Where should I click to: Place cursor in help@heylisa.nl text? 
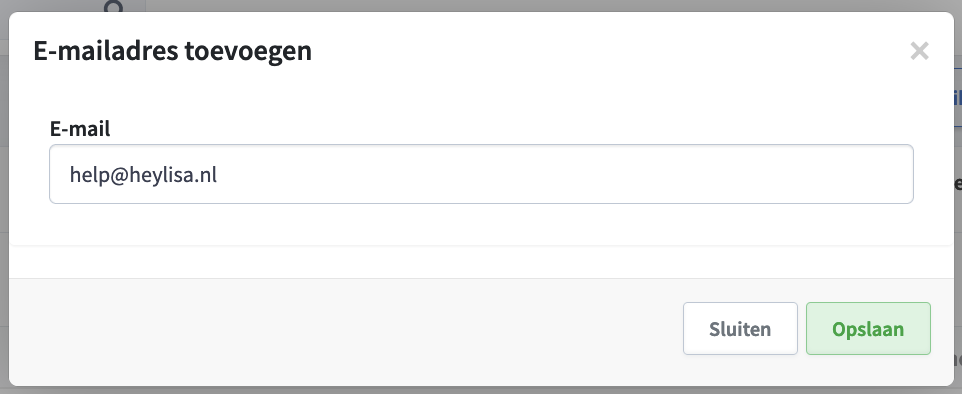click(143, 175)
